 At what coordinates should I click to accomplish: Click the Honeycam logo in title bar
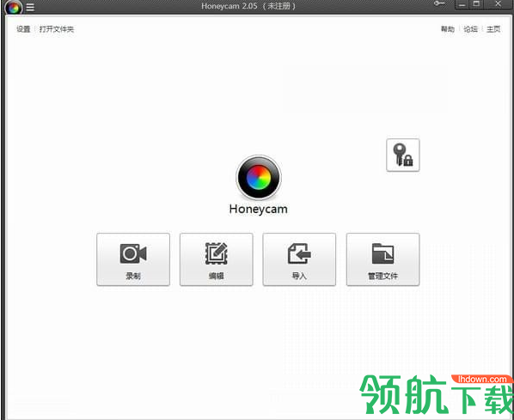14,7
